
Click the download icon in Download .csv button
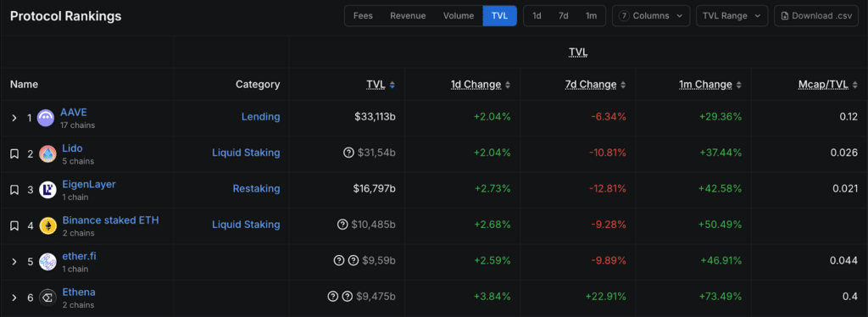point(785,16)
